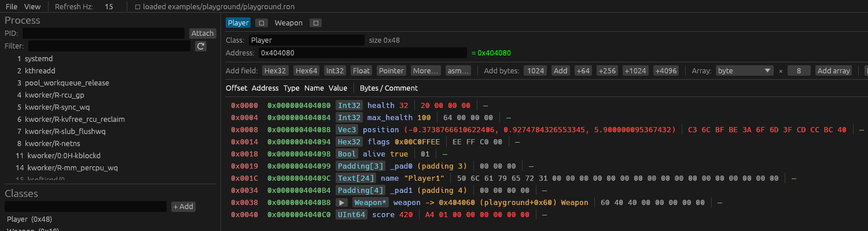Open the File menu
This screenshot has height=231, width=868.
[x=12, y=7]
